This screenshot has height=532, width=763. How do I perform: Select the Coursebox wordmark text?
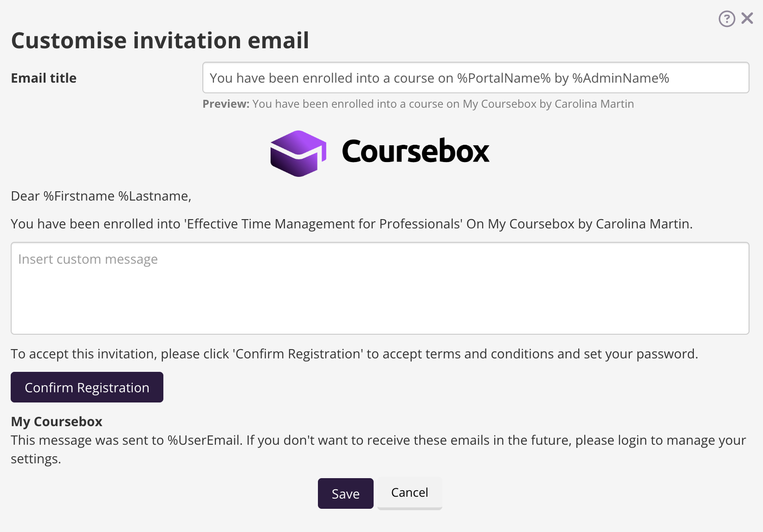click(x=416, y=151)
